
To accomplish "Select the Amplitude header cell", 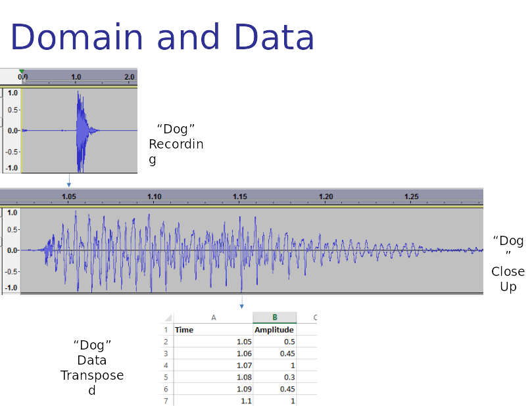I will (274, 330).
